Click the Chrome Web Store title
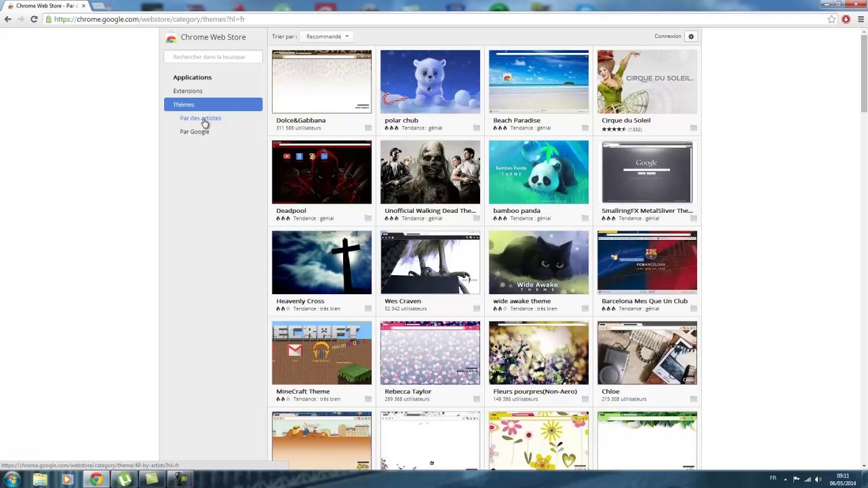868x488 pixels. pyautogui.click(x=213, y=37)
